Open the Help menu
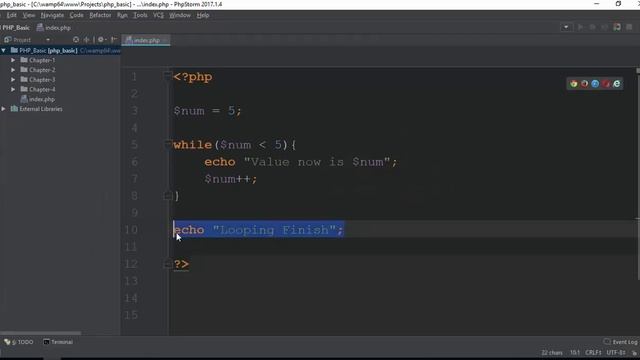This screenshot has height=360, width=640. pyautogui.click(x=203, y=15)
